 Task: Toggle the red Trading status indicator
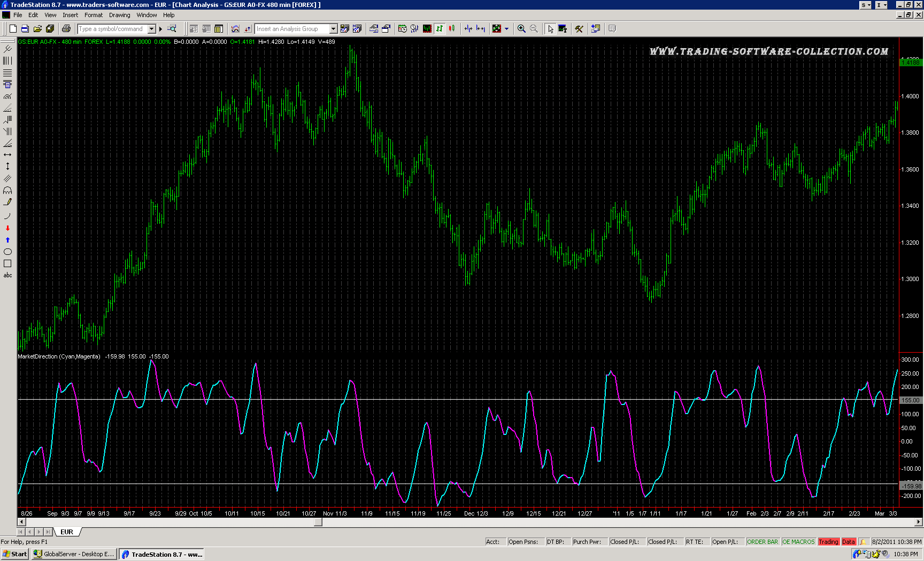pos(828,542)
